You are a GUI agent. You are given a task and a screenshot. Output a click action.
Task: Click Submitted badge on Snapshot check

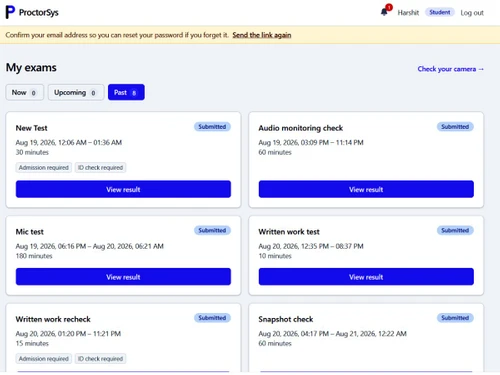click(x=455, y=318)
